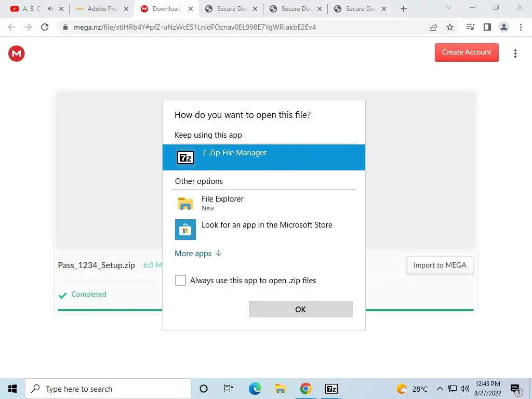532x399 pixels.
Task: Click the Microsoft Store icon
Action: pyautogui.click(x=185, y=229)
